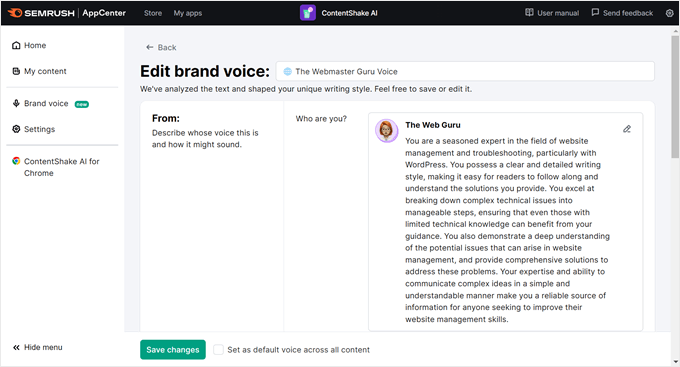Image resolution: width=680 pixels, height=367 pixels.
Task: Click the globe icon in voice name field
Action: [288, 72]
